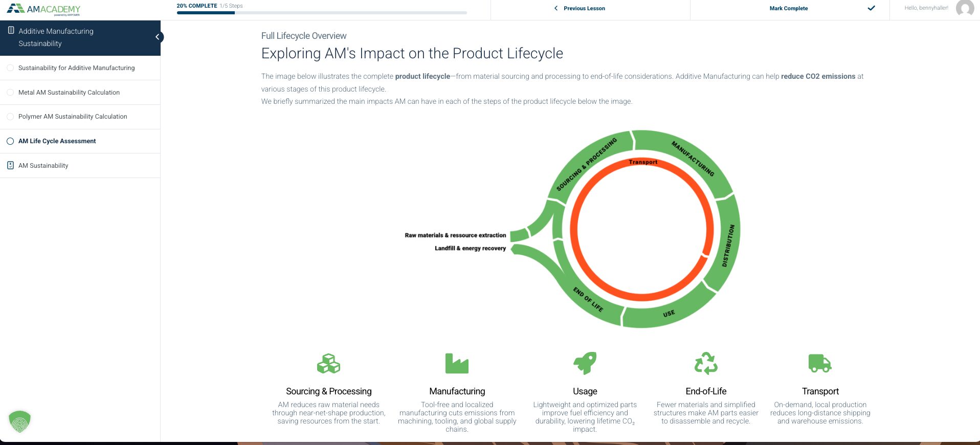Click the Previous Lesson chevron arrow
Viewport: 980px width, 445px height.
tap(556, 8)
